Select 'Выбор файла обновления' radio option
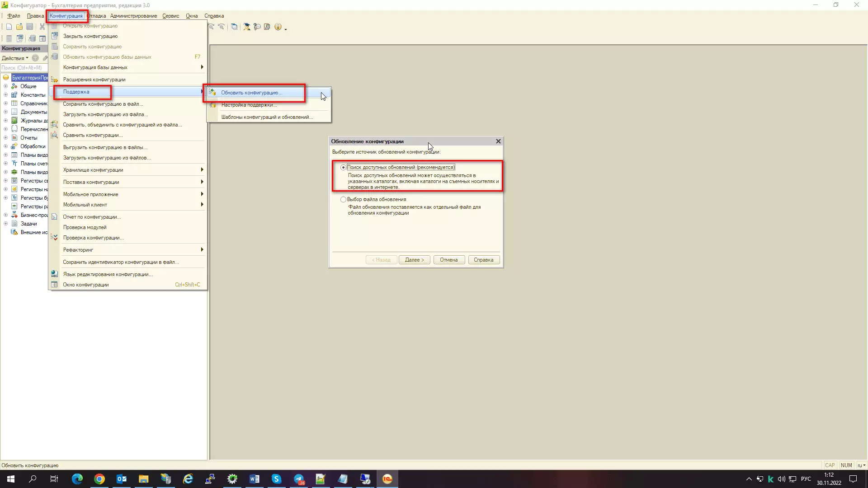 343,199
